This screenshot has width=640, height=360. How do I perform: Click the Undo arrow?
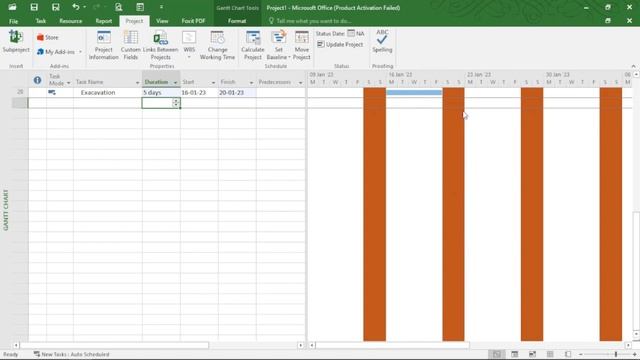tap(76, 7)
